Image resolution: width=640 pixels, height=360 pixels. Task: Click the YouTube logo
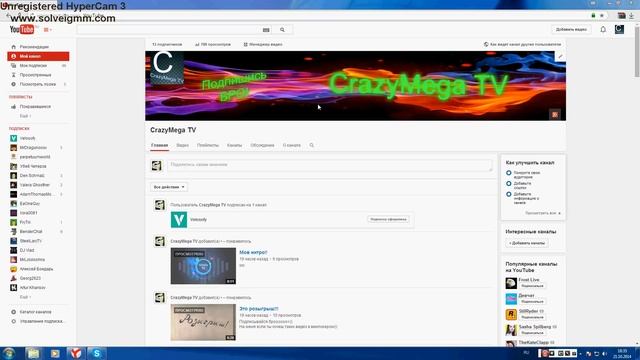[22, 29]
